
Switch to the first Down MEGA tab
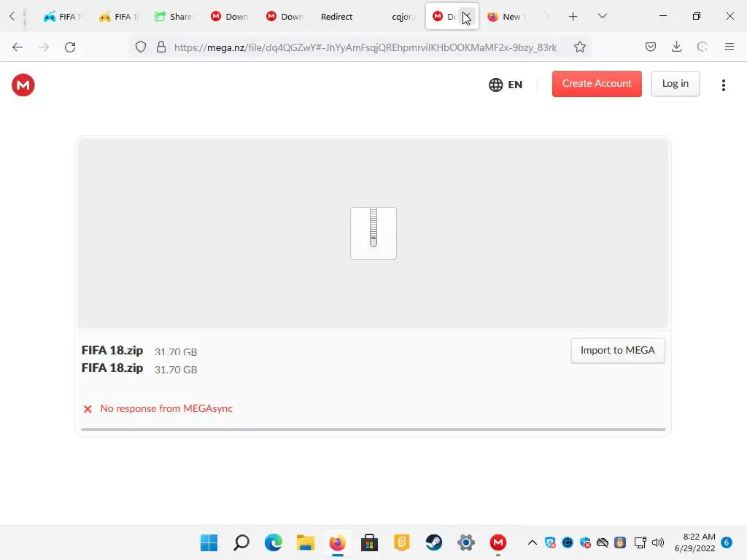(x=230, y=17)
